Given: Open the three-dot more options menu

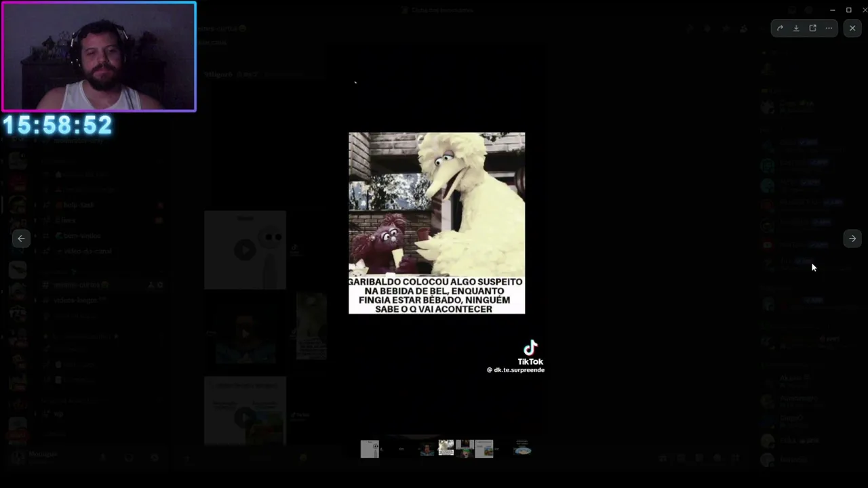Looking at the screenshot, I should [x=829, y=28].
